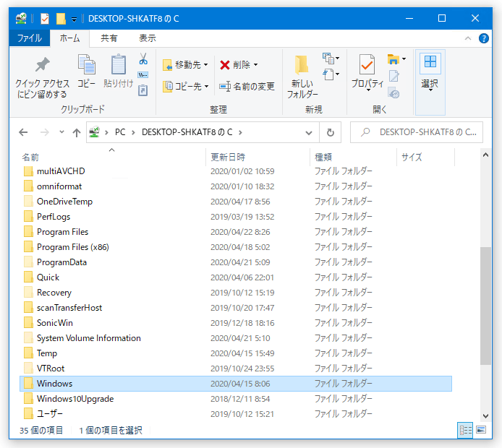This screenshot has width=502, height=448.
Task: Click DESKTOP-SHKATF8 の C in the address breadcrumb
Action: click(x=187, y=132)
